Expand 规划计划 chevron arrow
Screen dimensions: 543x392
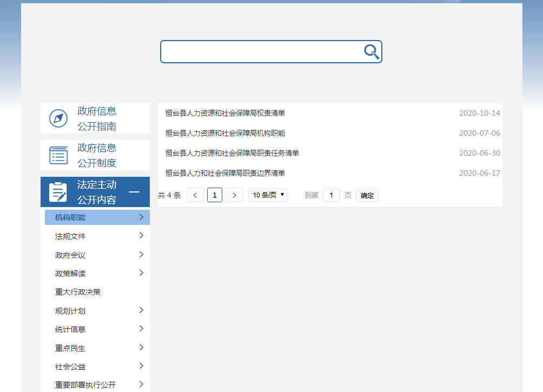point(141,310)
